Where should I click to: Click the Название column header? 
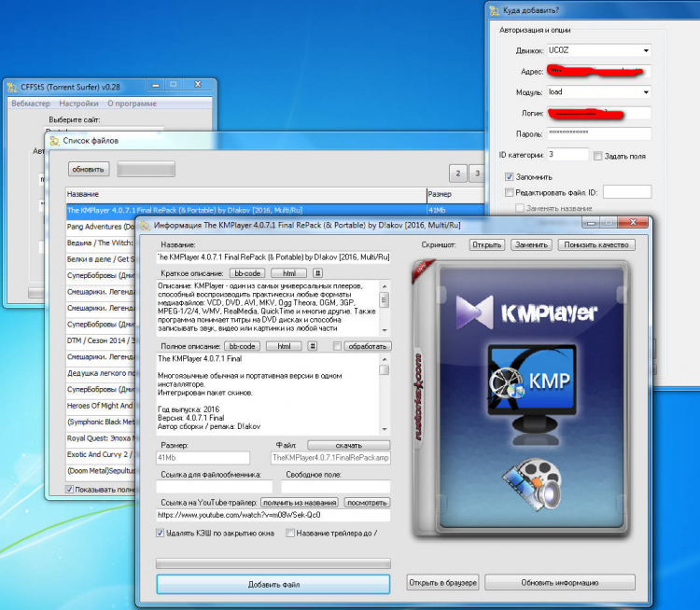coord(246,195)
